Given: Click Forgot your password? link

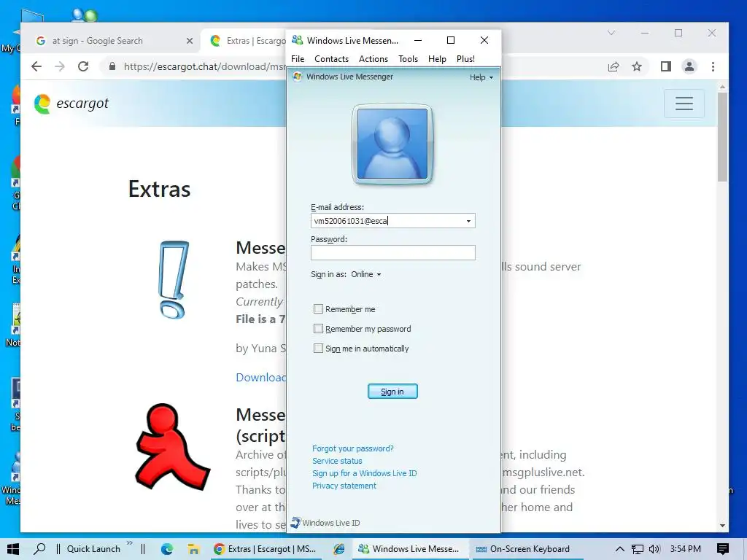Looking at the screenshot, I should pos(352,448).
